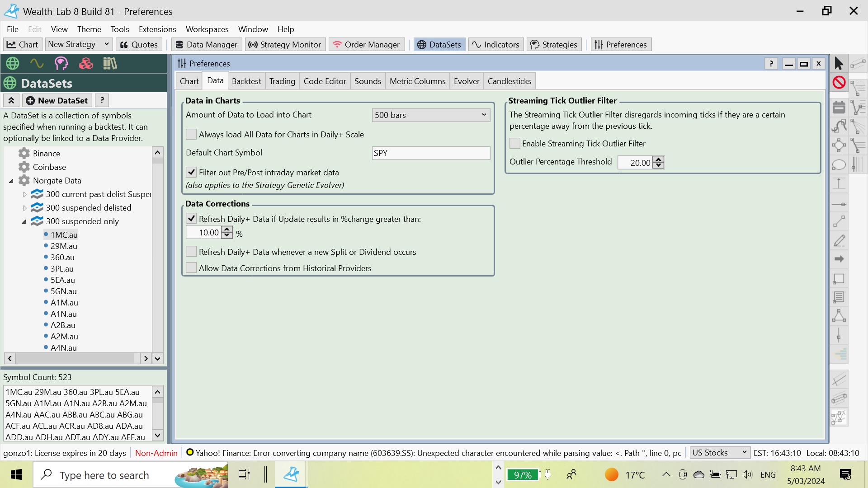
Task: Select the 1MC.au symbol
Action: pyautogui.click(x=64, y=235)
